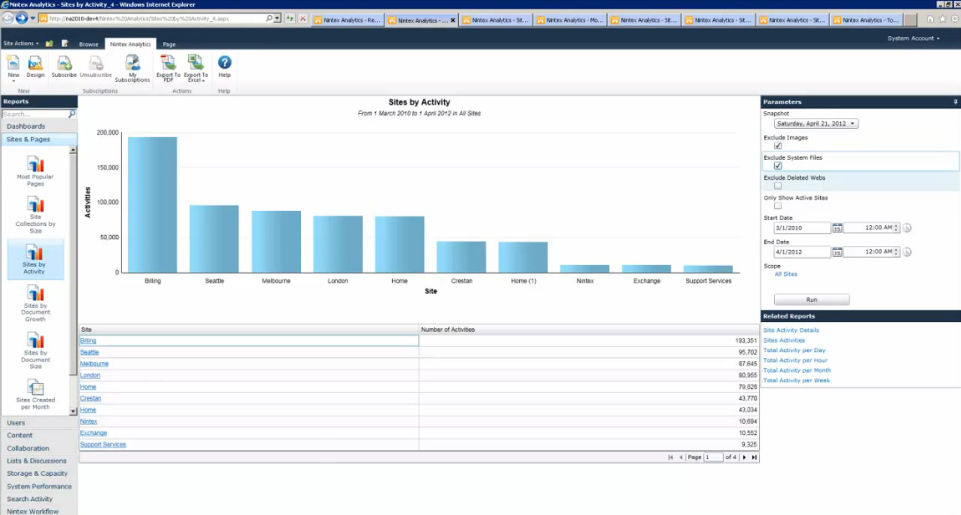The height and width of the screenshot is (515, 961).
Task: Open Total Activity per Day link
Action: click(794, 350)
